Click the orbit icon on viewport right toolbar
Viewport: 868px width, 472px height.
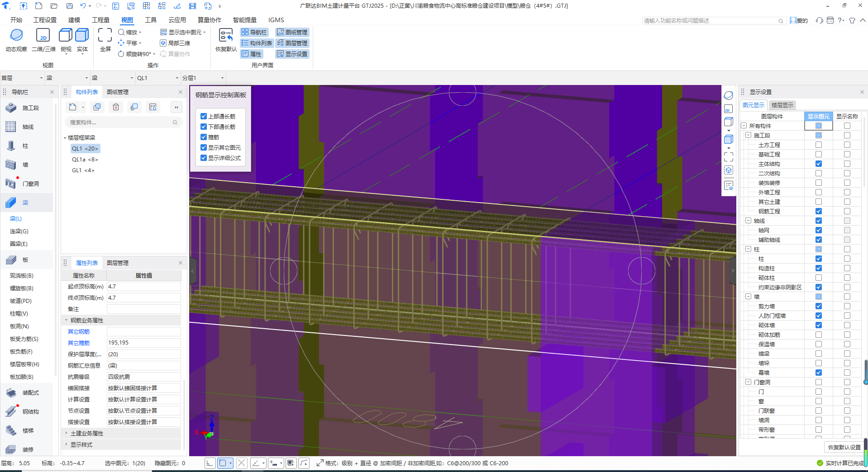point(729,95)
